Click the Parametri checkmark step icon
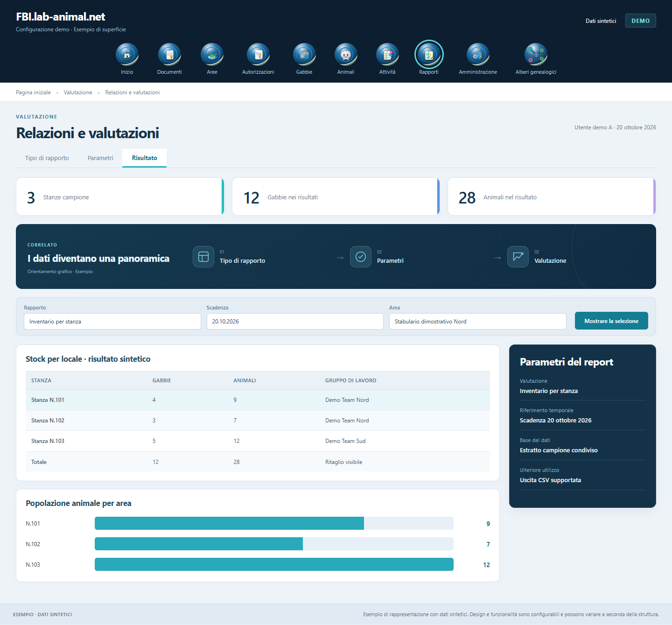 point(361,257)
